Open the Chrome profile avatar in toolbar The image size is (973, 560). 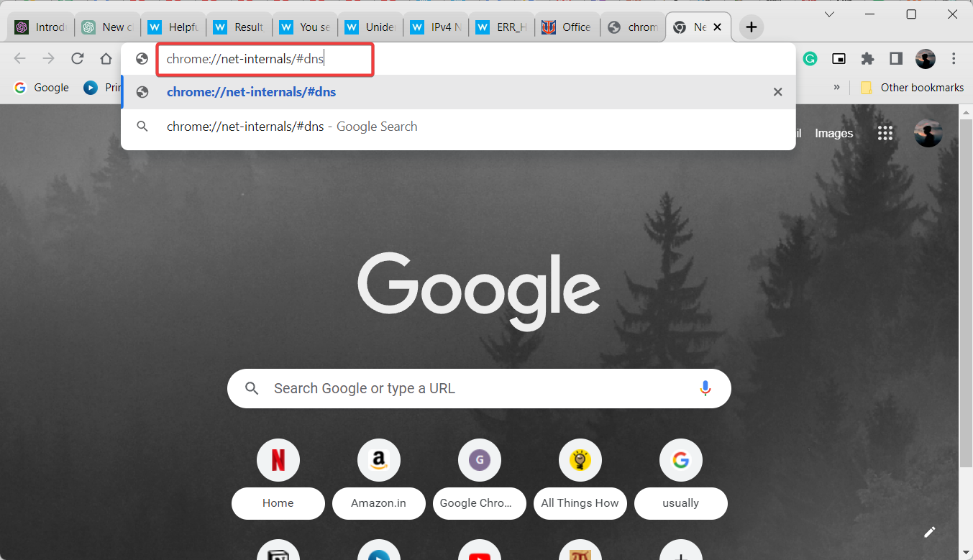(926, 59)
